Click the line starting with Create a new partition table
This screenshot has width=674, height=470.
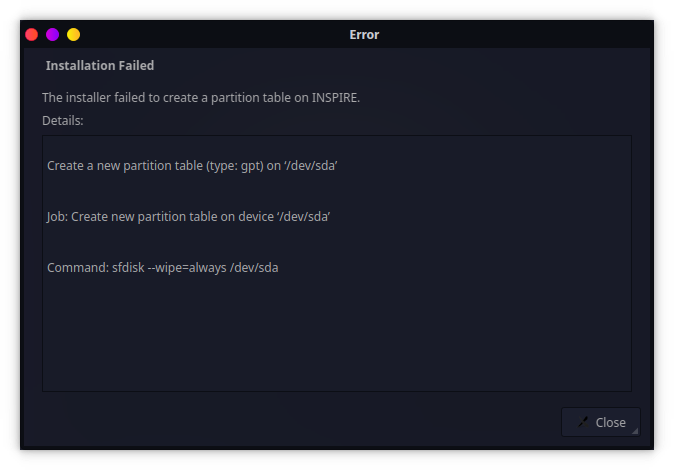tap(192, 166)
